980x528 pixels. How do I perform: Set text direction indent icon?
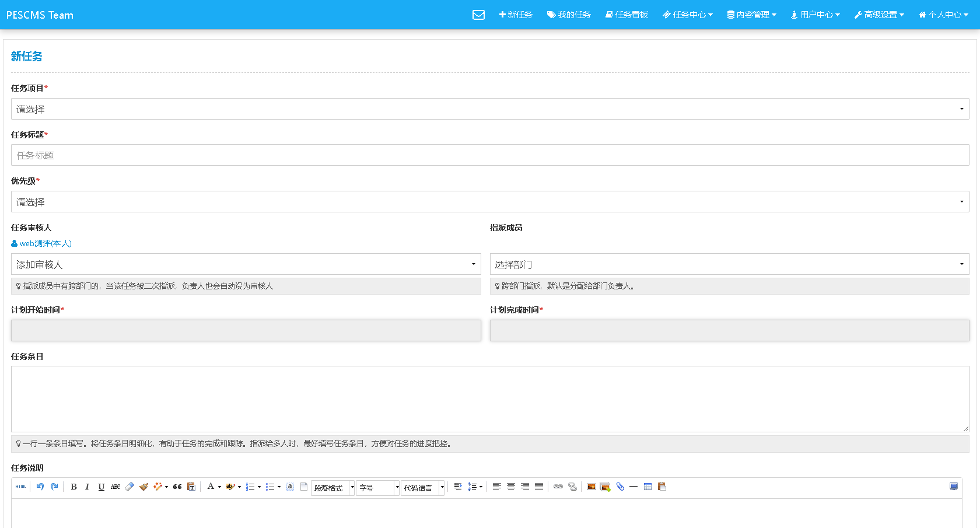click(x=458, y=487)
